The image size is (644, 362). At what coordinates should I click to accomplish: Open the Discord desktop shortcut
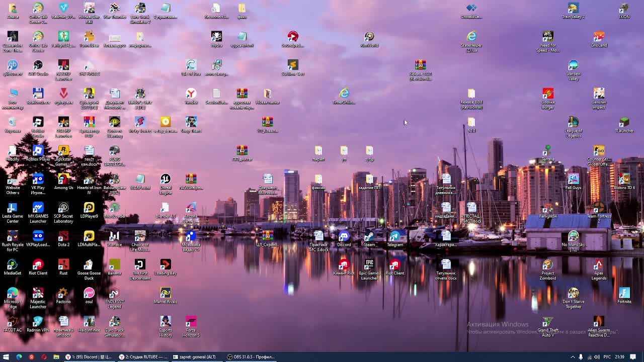(x=344, y=239)
